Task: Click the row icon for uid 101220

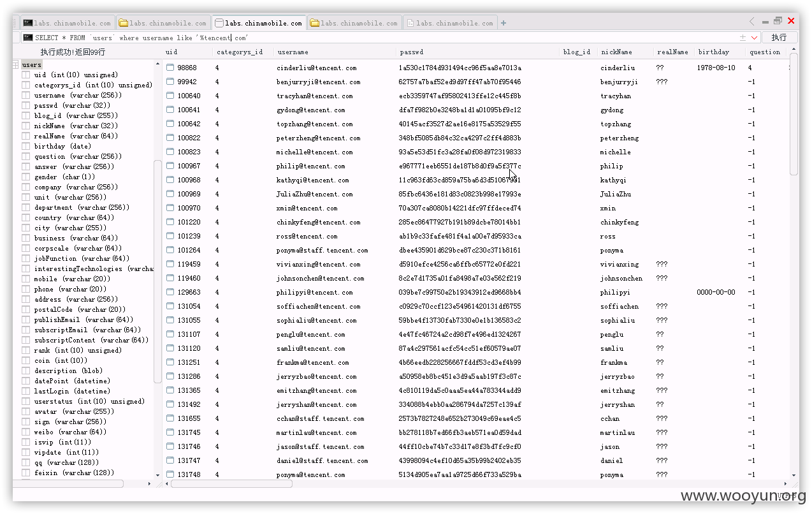Action: (170, 222)
